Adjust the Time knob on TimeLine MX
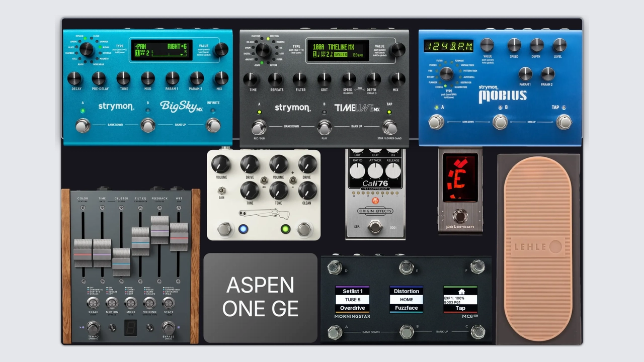644x362 pixels. [x=251, y=79]
